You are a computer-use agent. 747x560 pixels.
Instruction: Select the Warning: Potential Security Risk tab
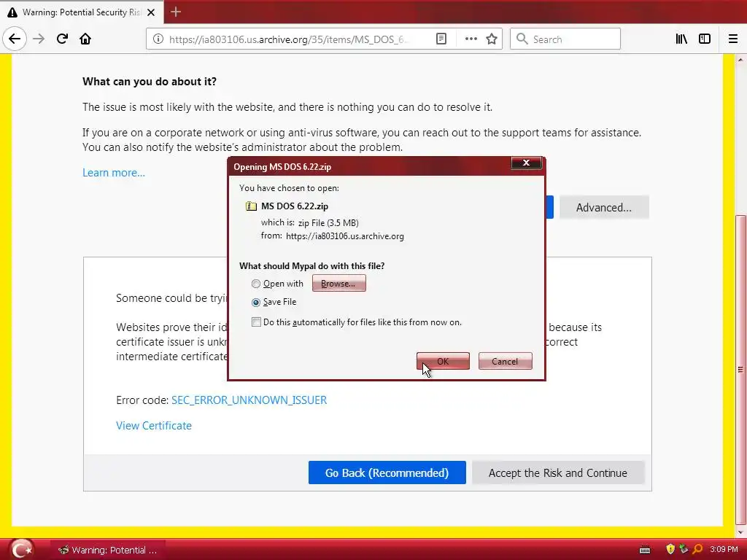point(82,12)
